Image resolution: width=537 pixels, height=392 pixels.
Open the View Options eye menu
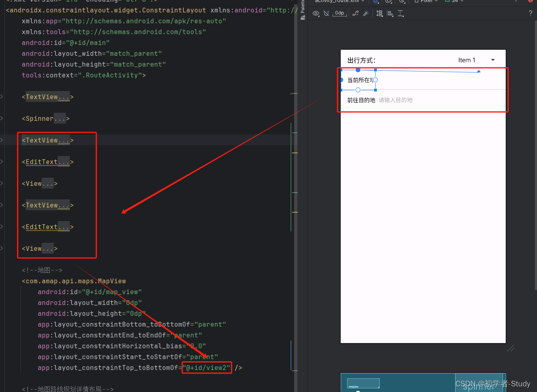point(317,14)
